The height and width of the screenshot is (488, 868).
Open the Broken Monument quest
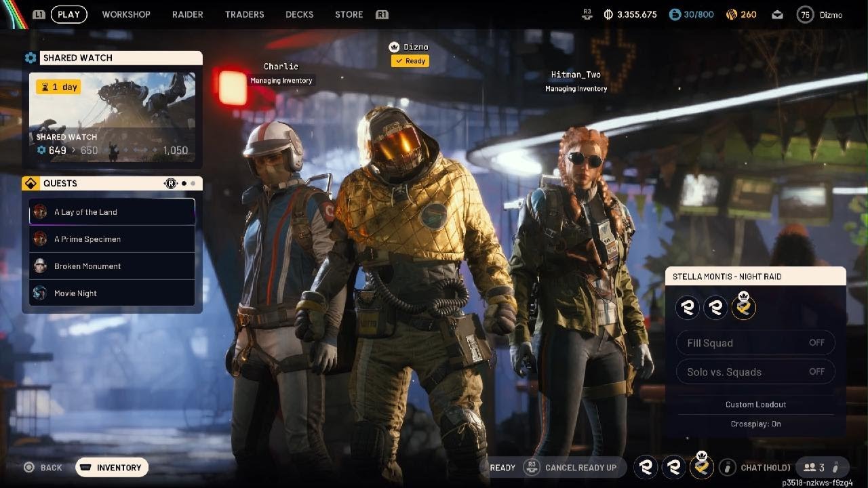click(112, 266)
